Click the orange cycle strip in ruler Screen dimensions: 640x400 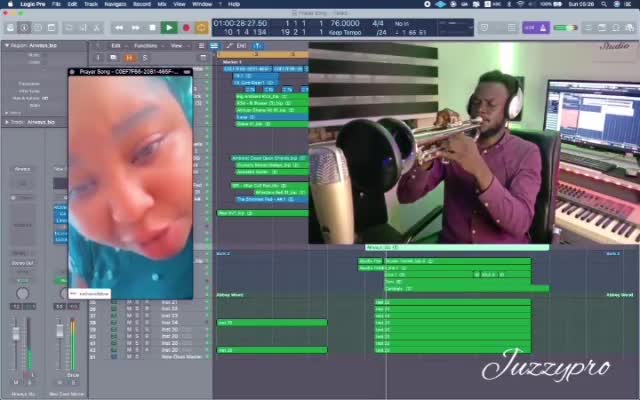click(x=262, y=54)
